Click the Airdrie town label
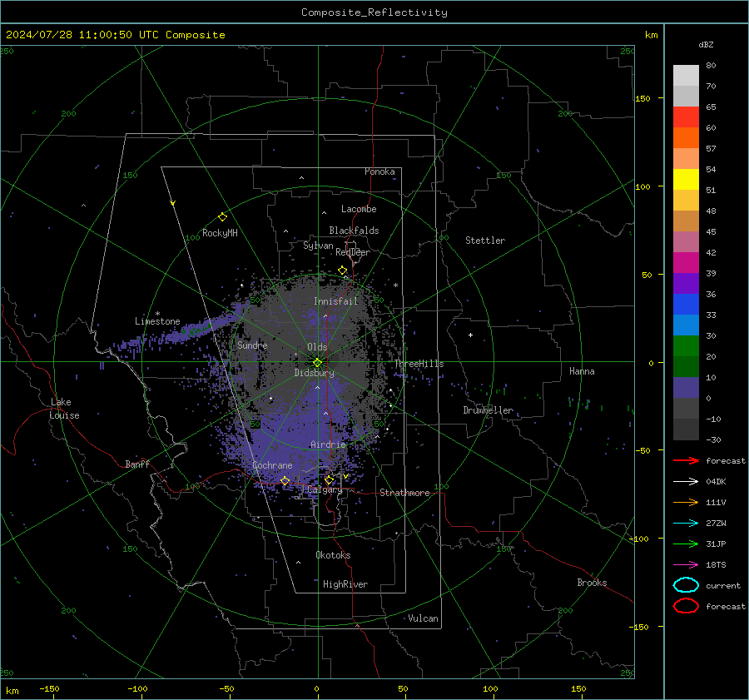This screenshot has height=700, width=749. tap(328, 444)
